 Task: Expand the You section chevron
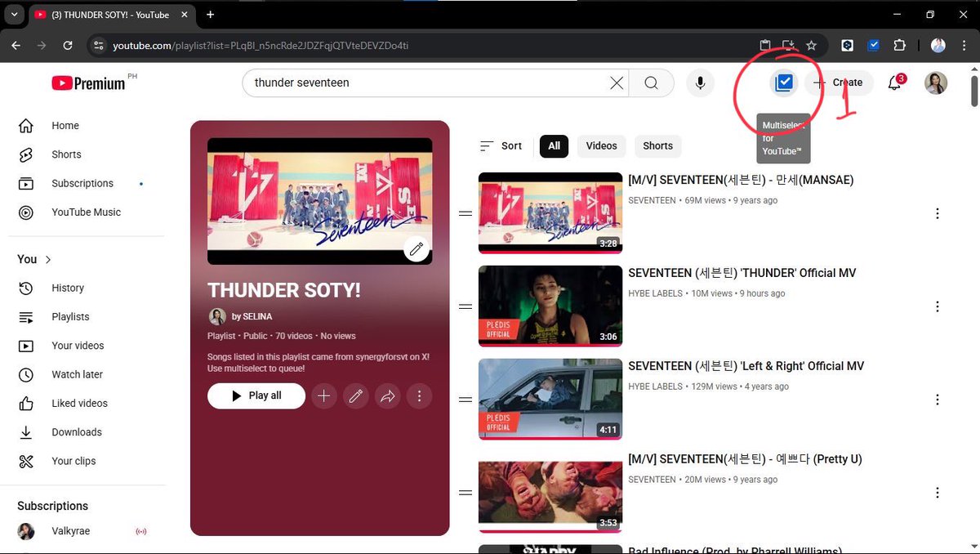48,260
